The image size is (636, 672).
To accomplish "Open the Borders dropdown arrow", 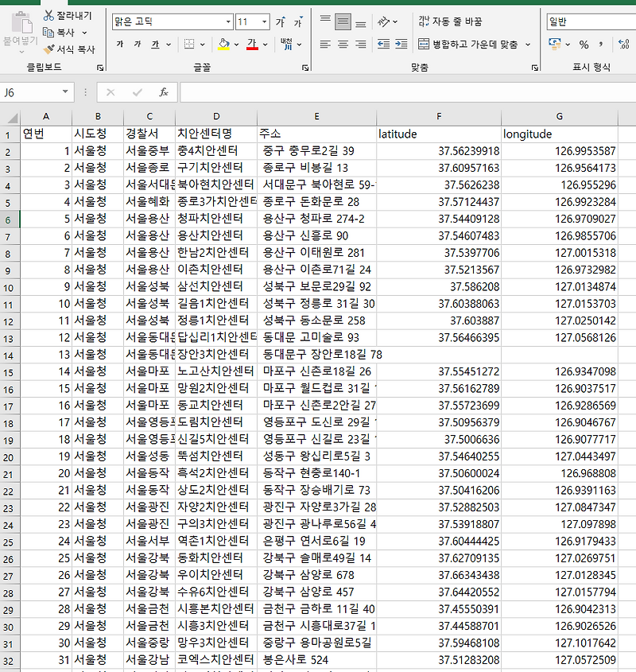I will click(x=202, y=44).
